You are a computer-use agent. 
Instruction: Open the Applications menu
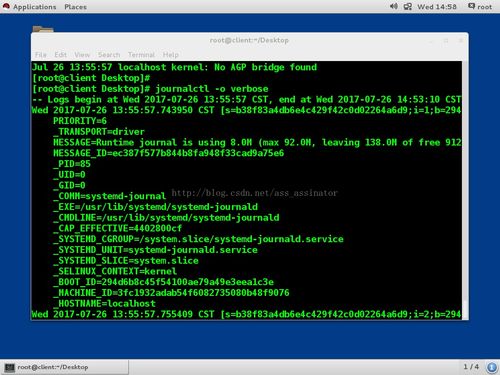(34, 7)
